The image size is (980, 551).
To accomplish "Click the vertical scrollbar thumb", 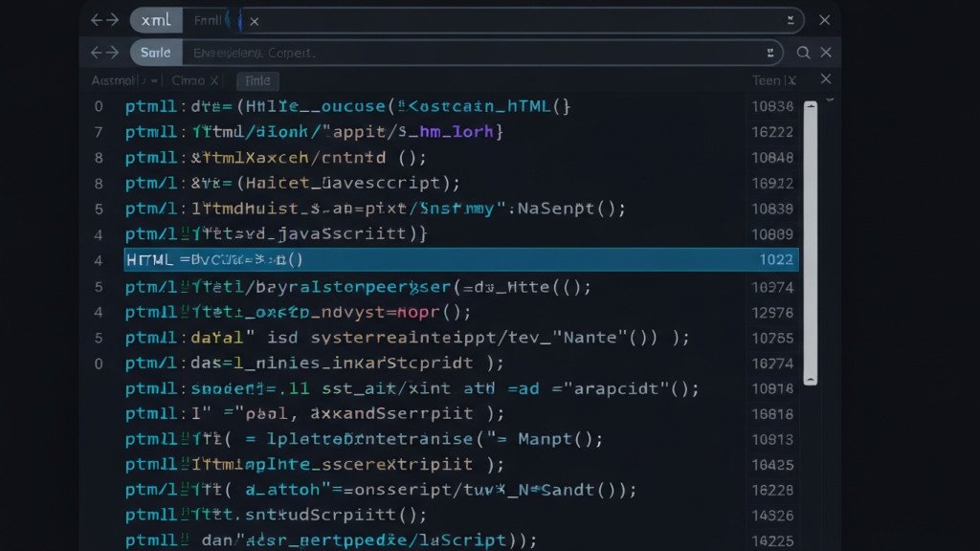I will pos(811,244).
